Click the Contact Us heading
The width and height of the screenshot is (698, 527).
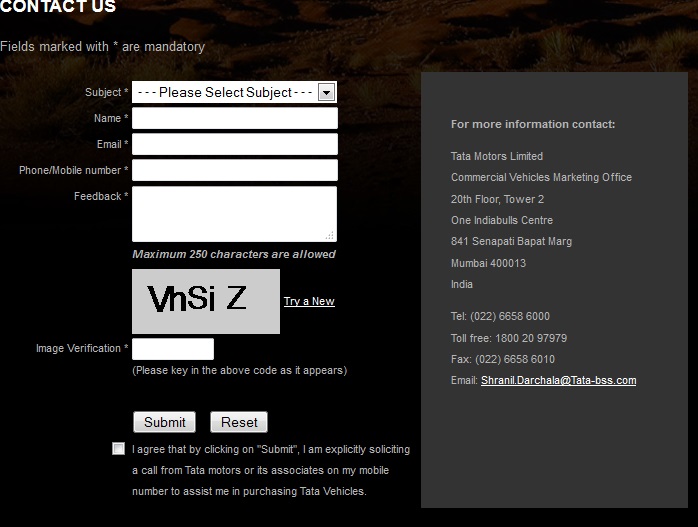pos(58,7)
